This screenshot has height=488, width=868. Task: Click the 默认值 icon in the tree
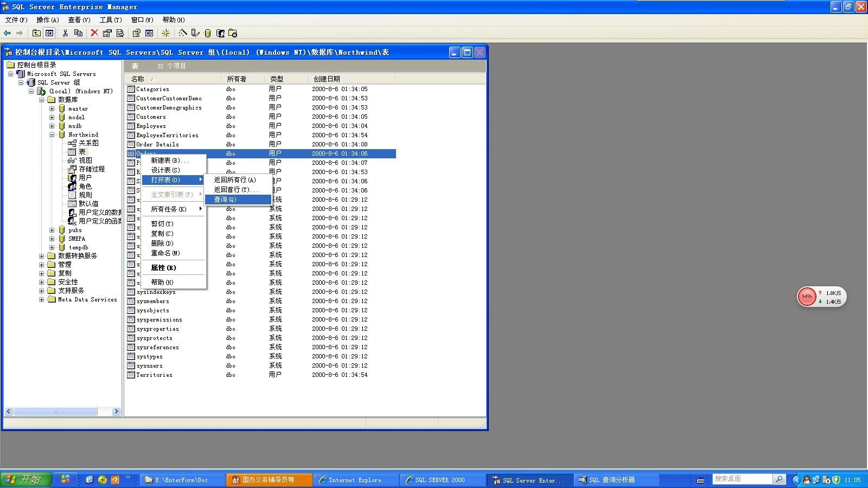(72, 204)
